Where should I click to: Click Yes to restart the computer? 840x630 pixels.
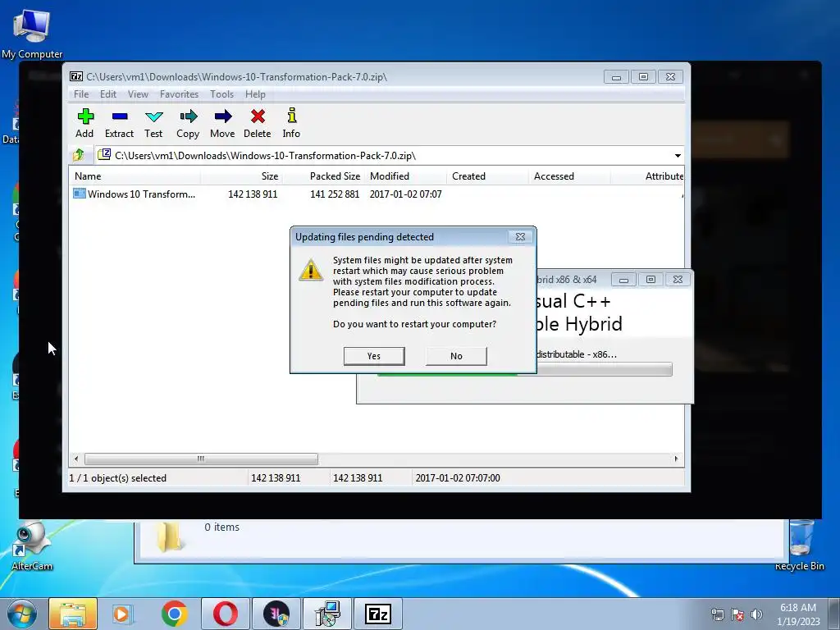[374, 356]
